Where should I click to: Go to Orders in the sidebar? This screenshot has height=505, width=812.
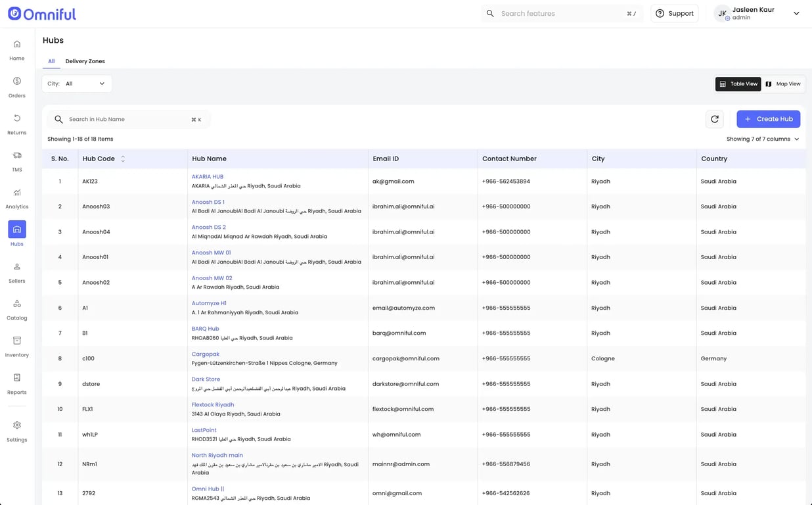17,87
